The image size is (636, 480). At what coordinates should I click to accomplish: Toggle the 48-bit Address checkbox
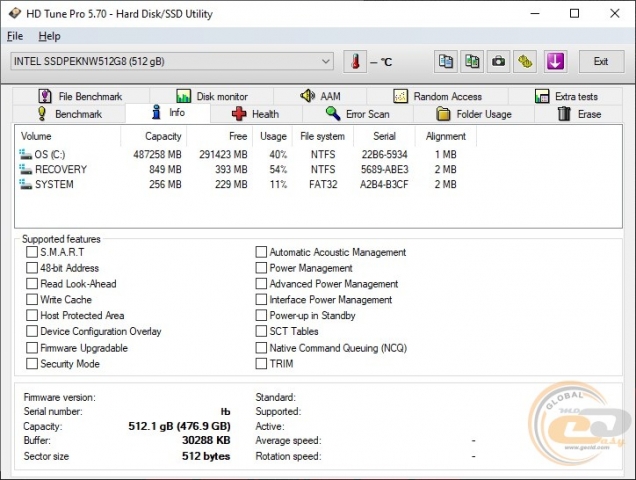click(32, 268)
